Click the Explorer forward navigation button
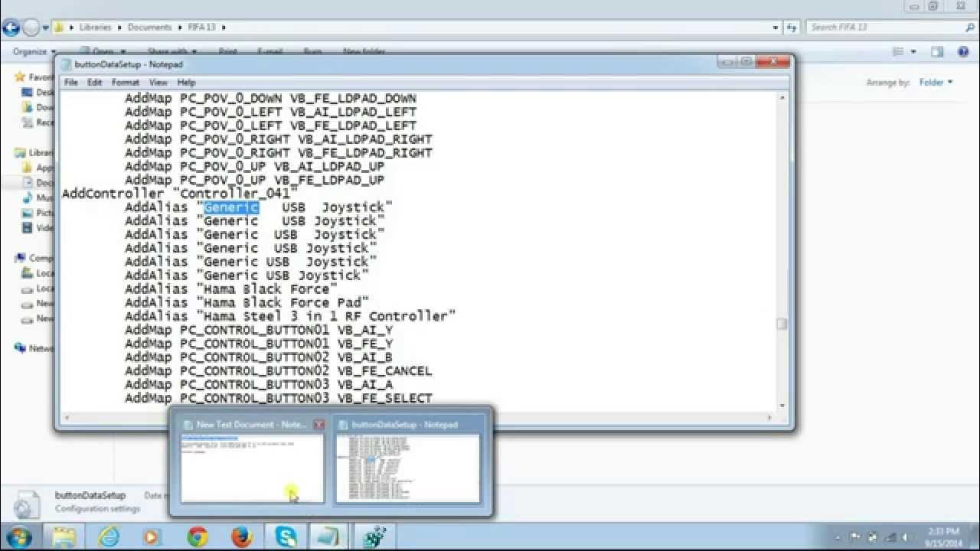 (x=31, y=28)
